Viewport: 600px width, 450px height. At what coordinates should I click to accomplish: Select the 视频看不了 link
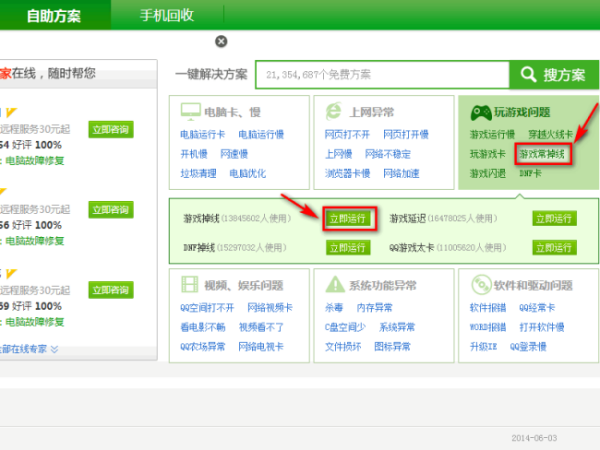[x=261, y=327]
